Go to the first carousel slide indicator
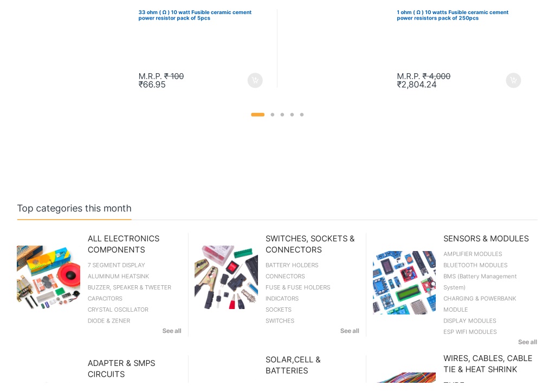 pos(257,115)
